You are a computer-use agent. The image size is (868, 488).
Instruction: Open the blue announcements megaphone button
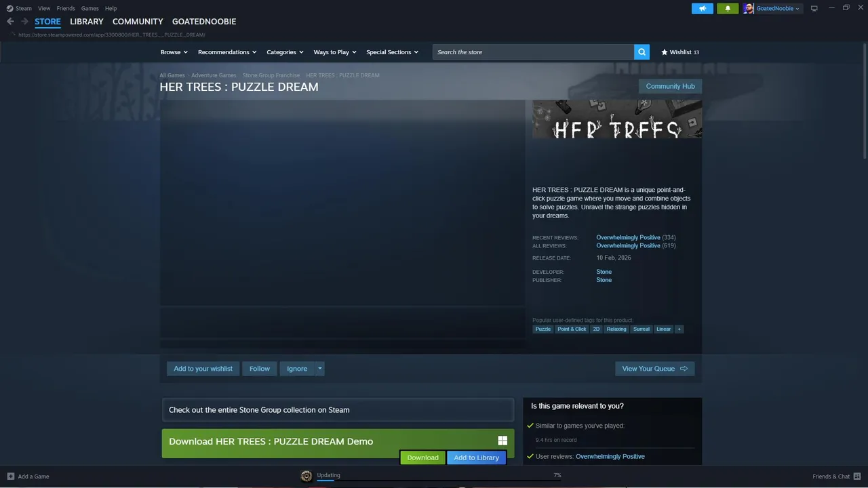pyautogui.click(x=703, y=8)
